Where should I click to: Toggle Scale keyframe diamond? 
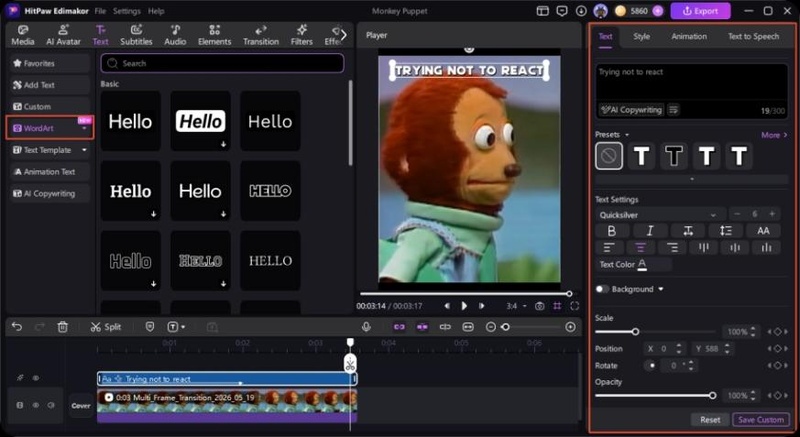pos(778,332)
